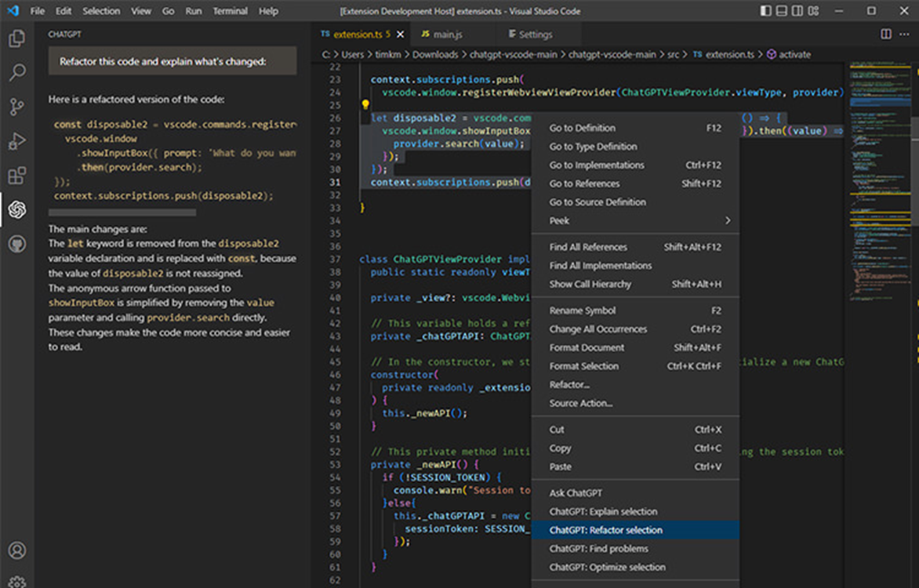The height and width of the screenshot is (588, 919).
Task: Open the Explorer view in activity bar
Action: pyautogui.click(x=16, y=39)
